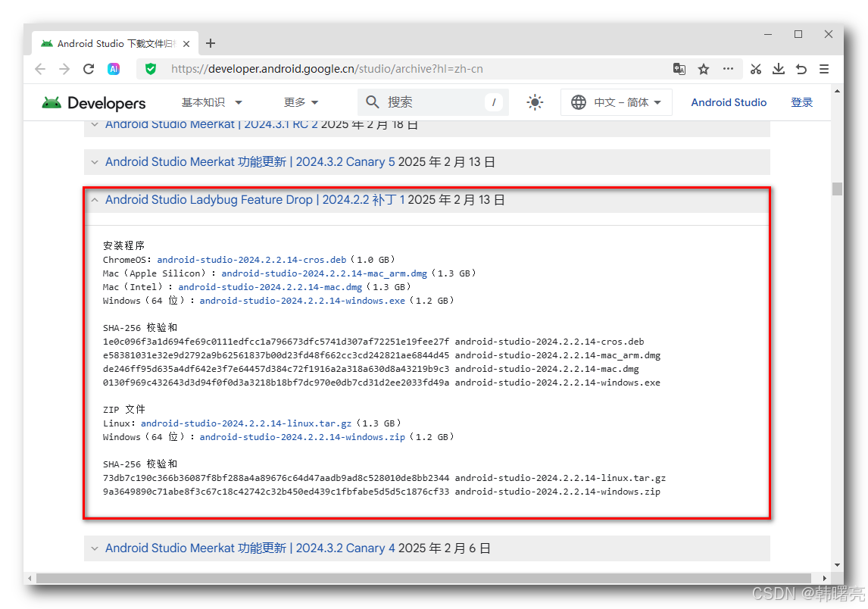
Task: Click the checksum starting with 73db7c190c
Action: click(x=276, y=478)
